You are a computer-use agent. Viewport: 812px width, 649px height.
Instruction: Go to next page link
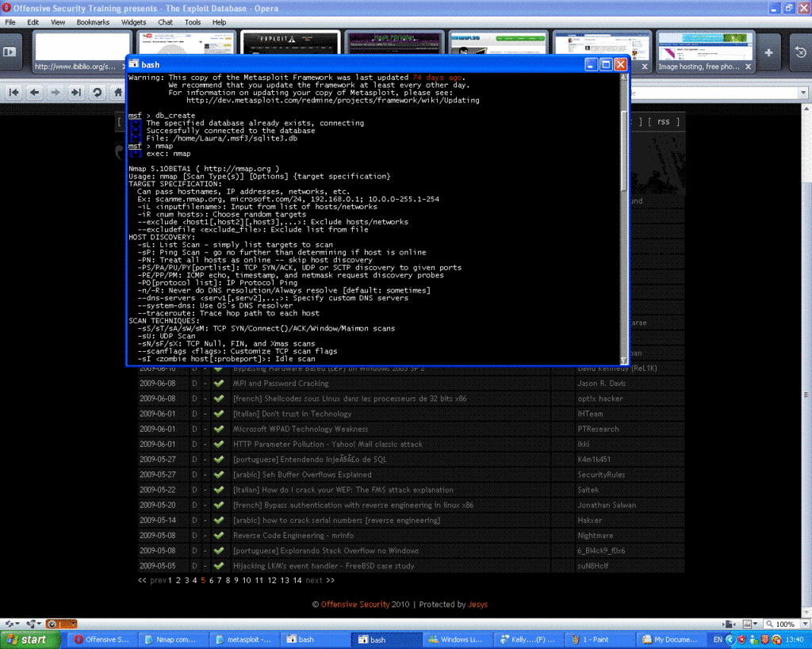point(314,581)
